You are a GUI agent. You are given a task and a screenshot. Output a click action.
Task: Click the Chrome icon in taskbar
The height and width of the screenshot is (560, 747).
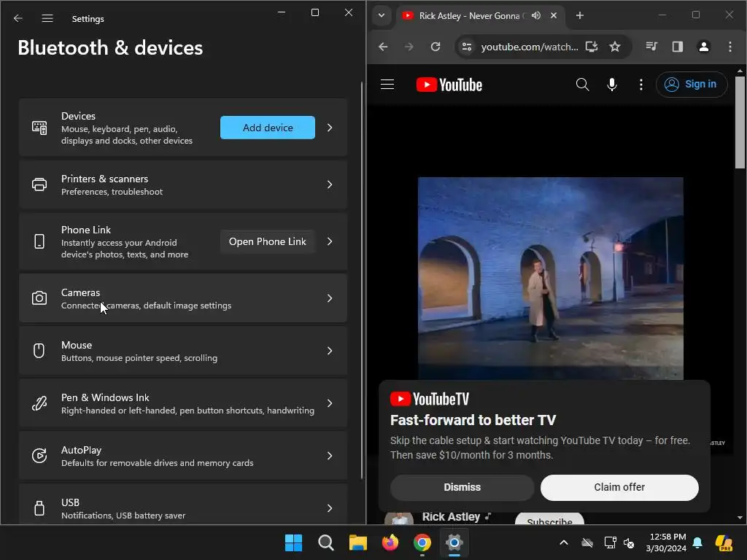[x=422, y=542]
